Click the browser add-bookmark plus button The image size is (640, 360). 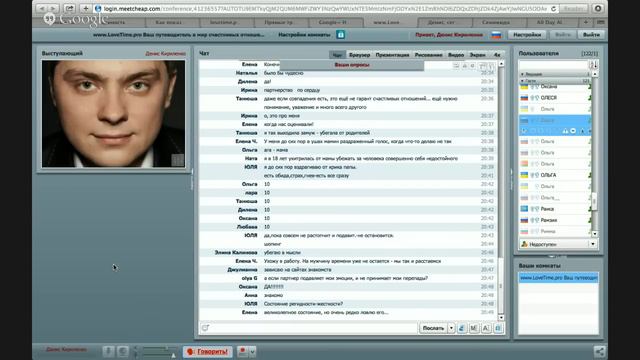click(x=85, y=8)
